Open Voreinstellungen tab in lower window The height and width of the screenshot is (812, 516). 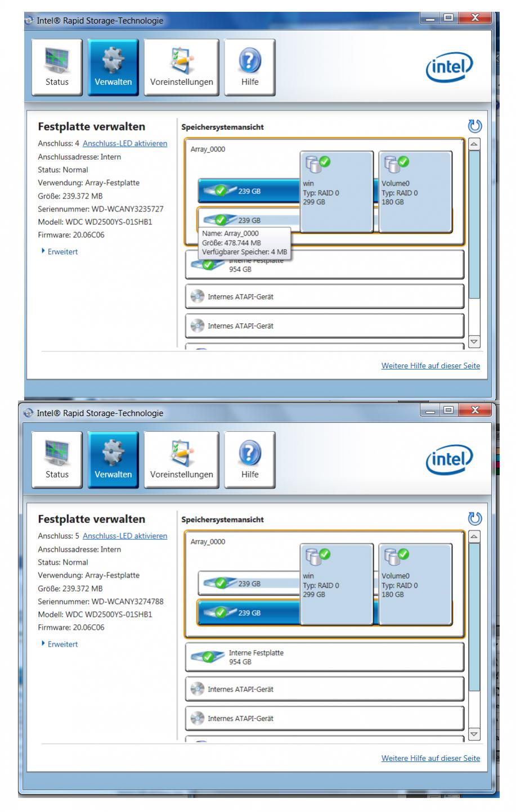click(181, 460)
